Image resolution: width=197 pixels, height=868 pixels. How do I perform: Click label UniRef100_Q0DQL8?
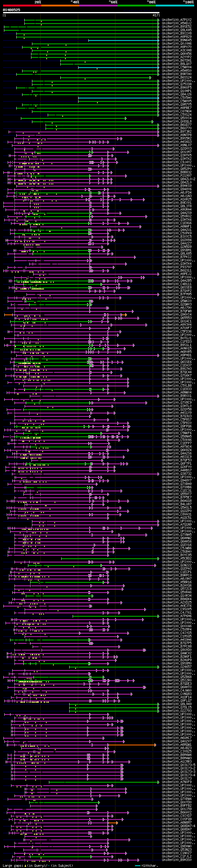177,121
